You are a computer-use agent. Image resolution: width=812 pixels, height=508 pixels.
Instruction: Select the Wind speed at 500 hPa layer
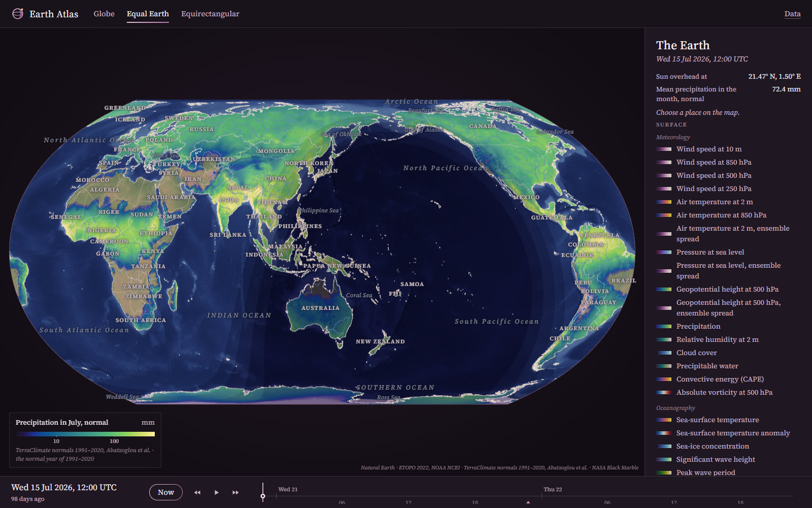coord(729,175)
